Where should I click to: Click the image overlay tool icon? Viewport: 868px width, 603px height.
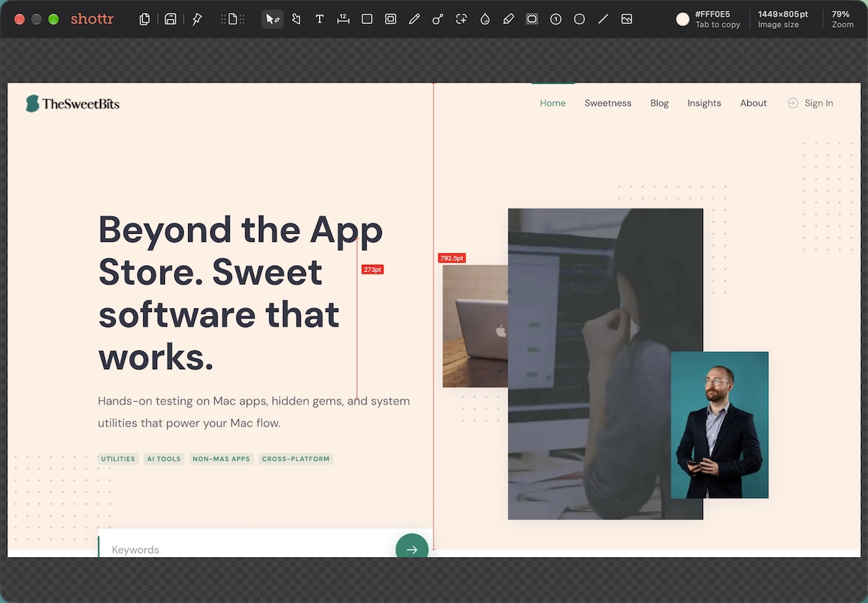[626, 20]
